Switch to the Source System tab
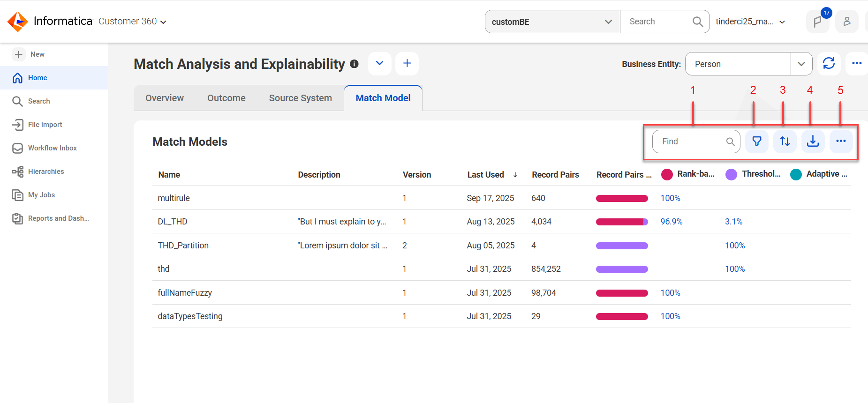This screenshot has width=868, height=403. tap(301, 98)
